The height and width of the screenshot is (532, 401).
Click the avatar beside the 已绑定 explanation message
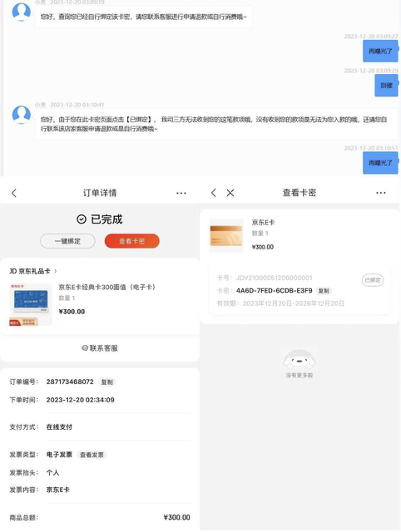[x=22, y=115]
